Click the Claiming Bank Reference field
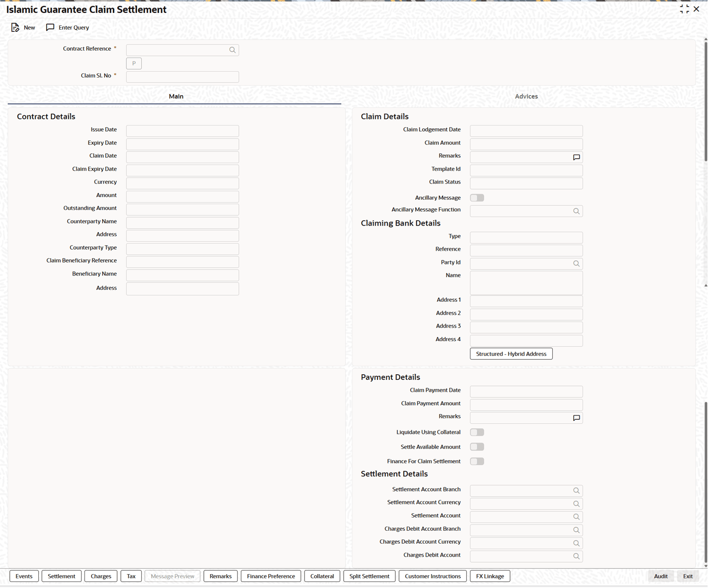This screenshot has width=709, height=588. tap(526, 251)
